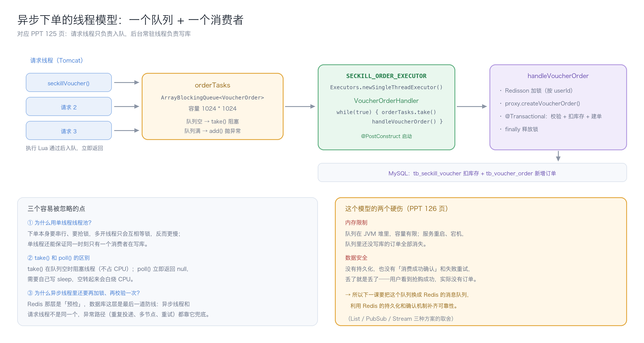Click → 所以下一课要把这个队列换成 Redis line
The width and height of the screenshot is (644, 343).
pyautogui.click(x=407, y=295)
